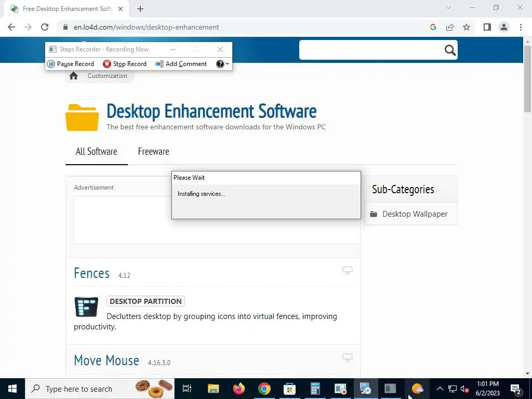532x399 pixels.
Task: Click the muted volume tray icon
Action: click(464, 389)
